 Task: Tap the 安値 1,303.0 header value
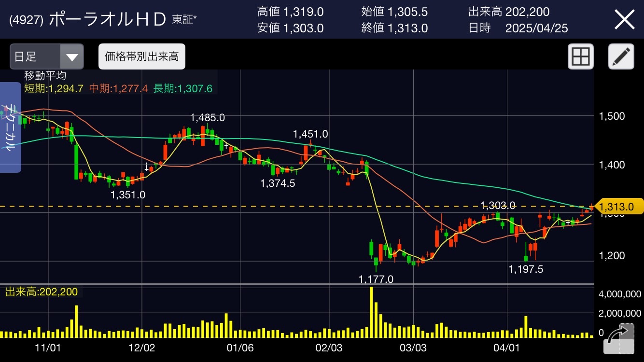[x=290, y=28]
